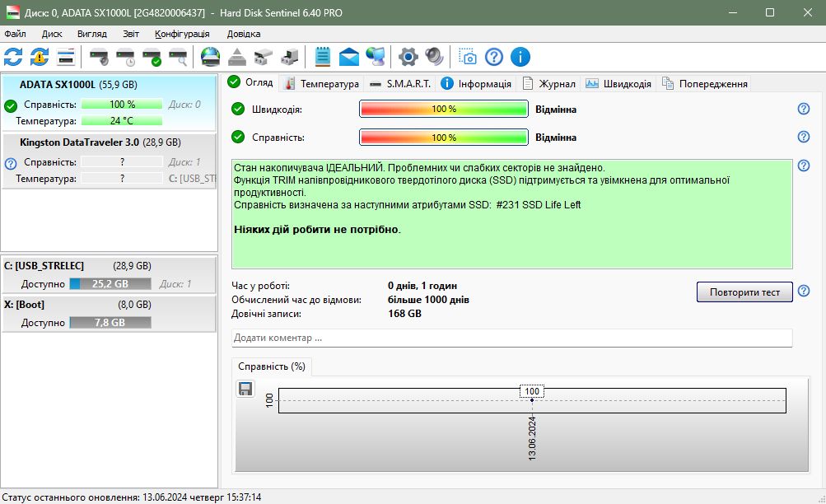The image size is (826, 504).
Task: Select the Kingston DataTraveler 3.0 disk entry
Action: (x=109, y=161)
